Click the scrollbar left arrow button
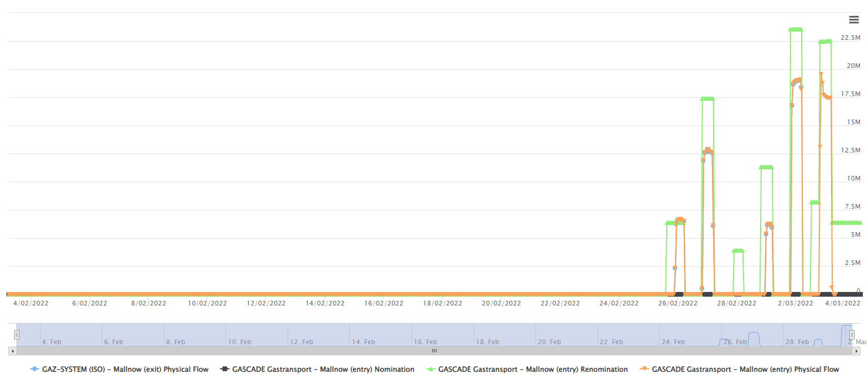Viewport: 868px width, 377px height. pyautogui.click(x=12, y=351)
